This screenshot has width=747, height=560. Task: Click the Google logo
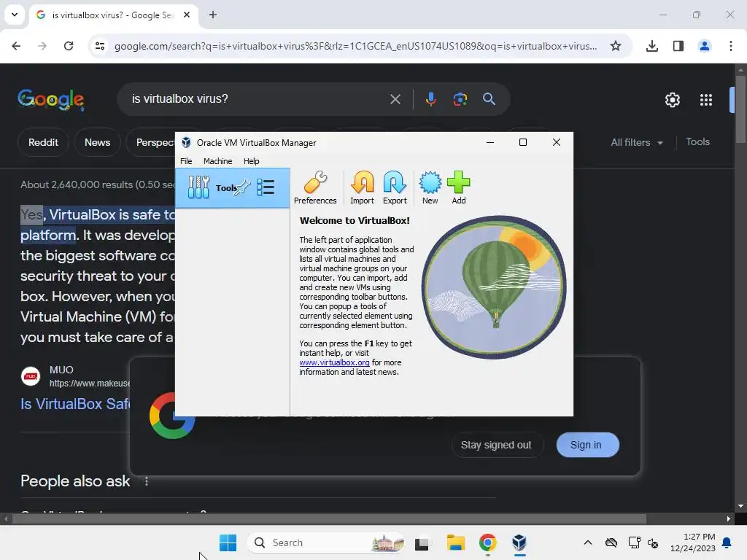tap(51, 99)
